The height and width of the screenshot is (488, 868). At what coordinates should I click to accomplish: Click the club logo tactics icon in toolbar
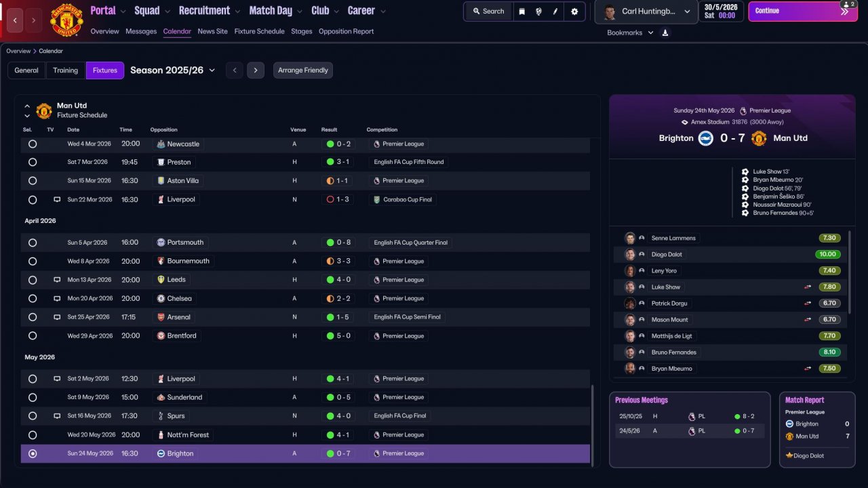pyautogui.click(x=538, y=12)
